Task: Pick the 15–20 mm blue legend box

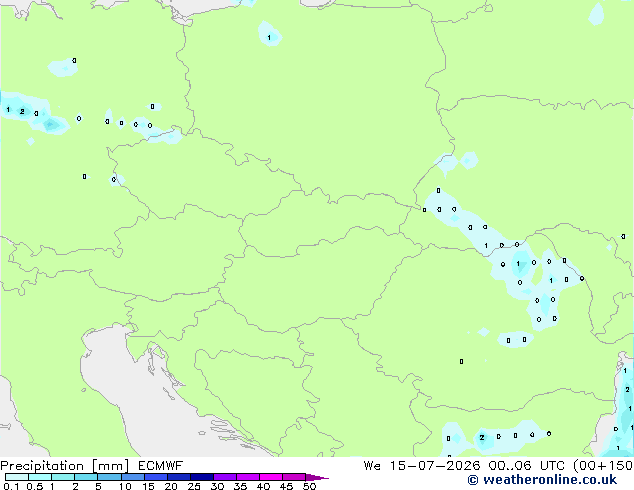Action: point(155,477)
